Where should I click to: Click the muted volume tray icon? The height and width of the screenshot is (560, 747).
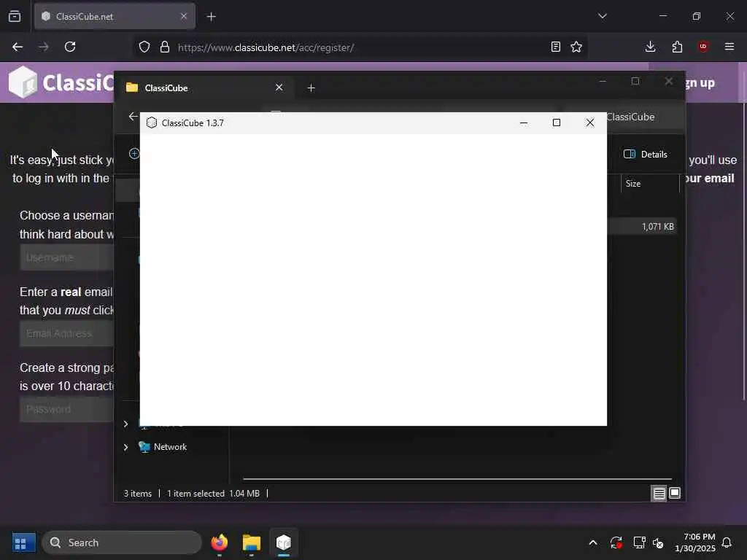click(659, 542)
